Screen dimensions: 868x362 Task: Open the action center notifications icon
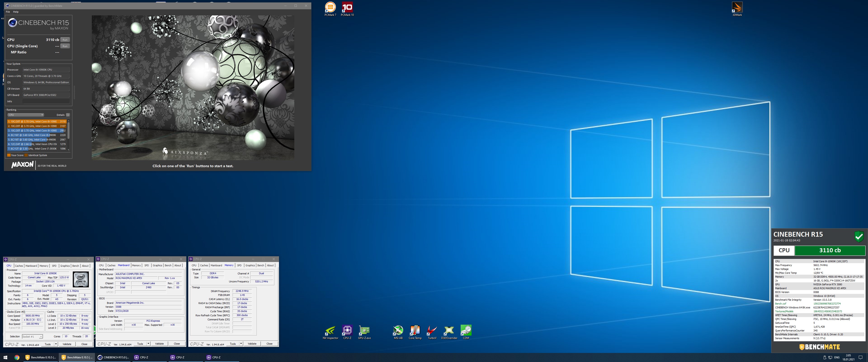click(x=860, y=357)
